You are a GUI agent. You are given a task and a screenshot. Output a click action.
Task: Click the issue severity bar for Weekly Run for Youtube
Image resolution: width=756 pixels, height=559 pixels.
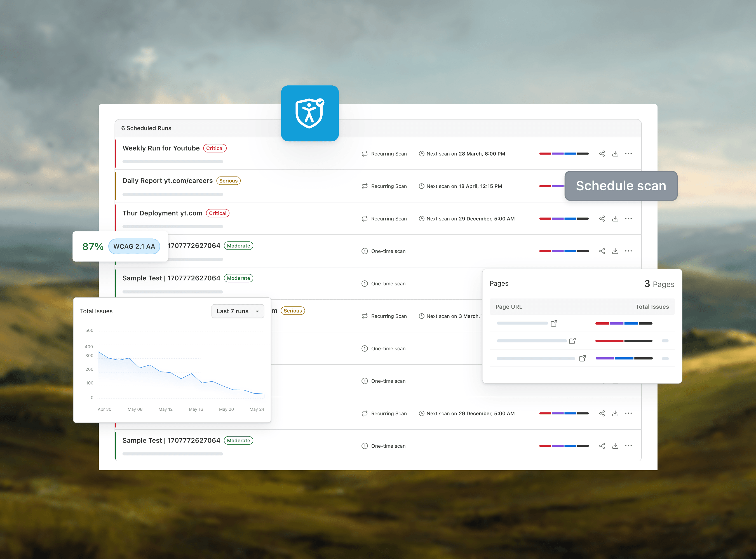(564, 154)
